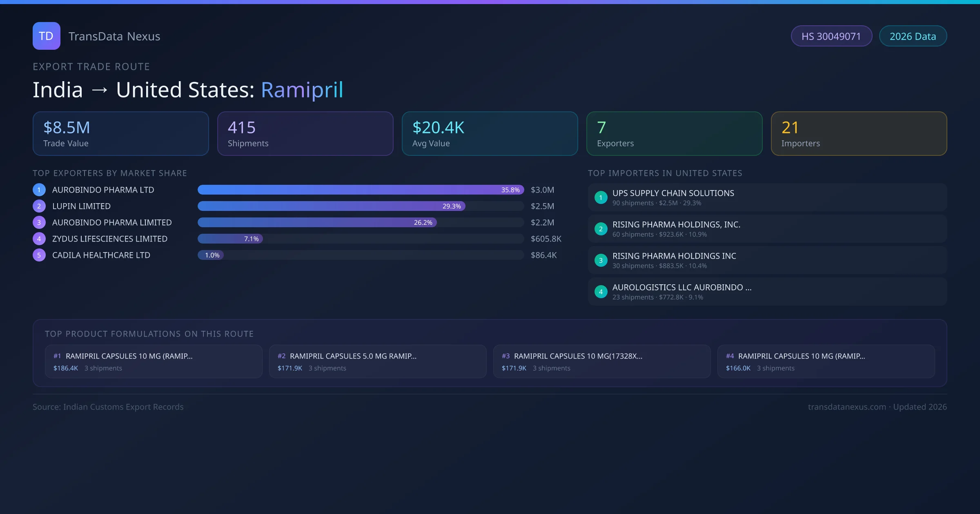Select the 415 Shipments card

(305, 133)
